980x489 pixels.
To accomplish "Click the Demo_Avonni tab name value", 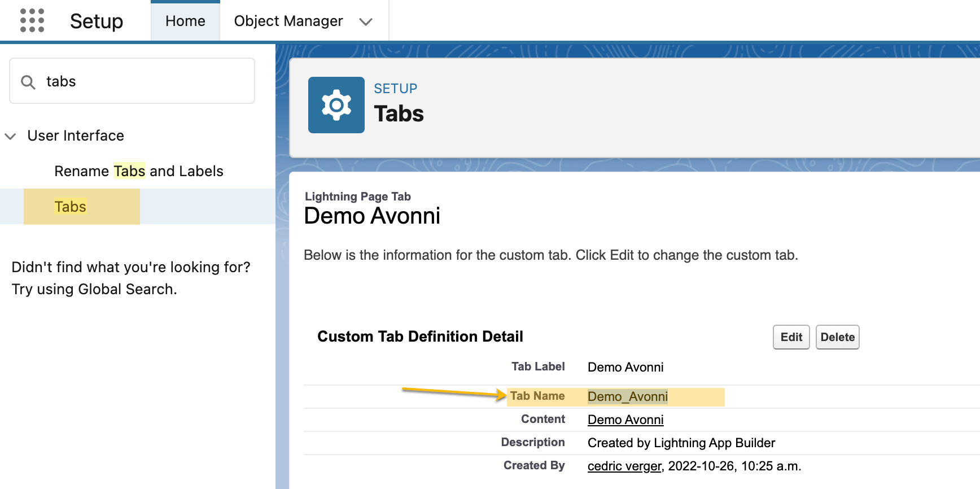I will click(x=628, y=396).
